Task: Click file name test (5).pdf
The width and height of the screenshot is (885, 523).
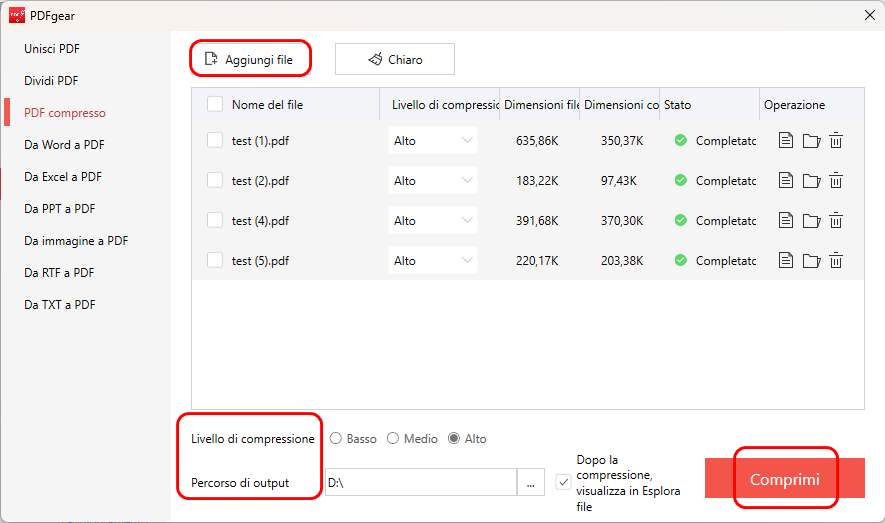Action: point(260,261)
